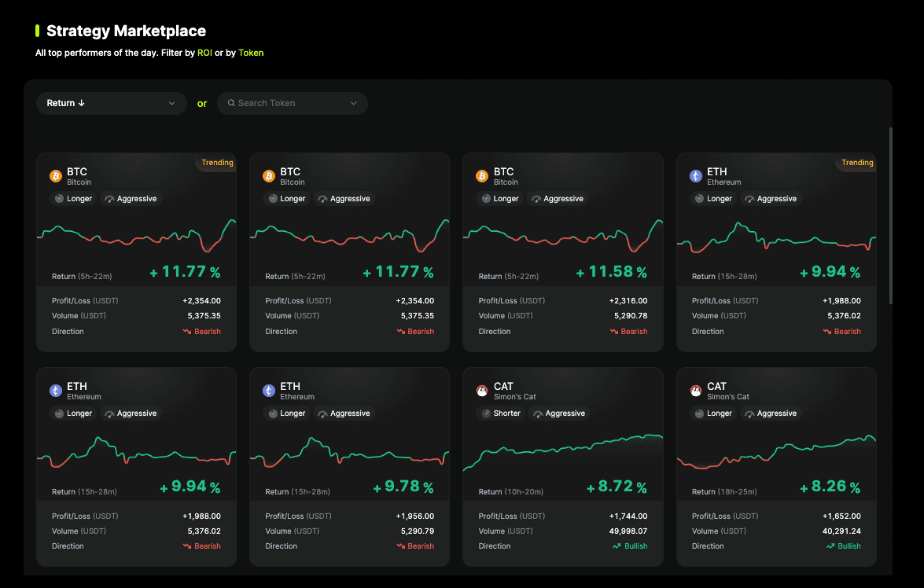Click the 40,291.24 volume value

click(841, 531)
